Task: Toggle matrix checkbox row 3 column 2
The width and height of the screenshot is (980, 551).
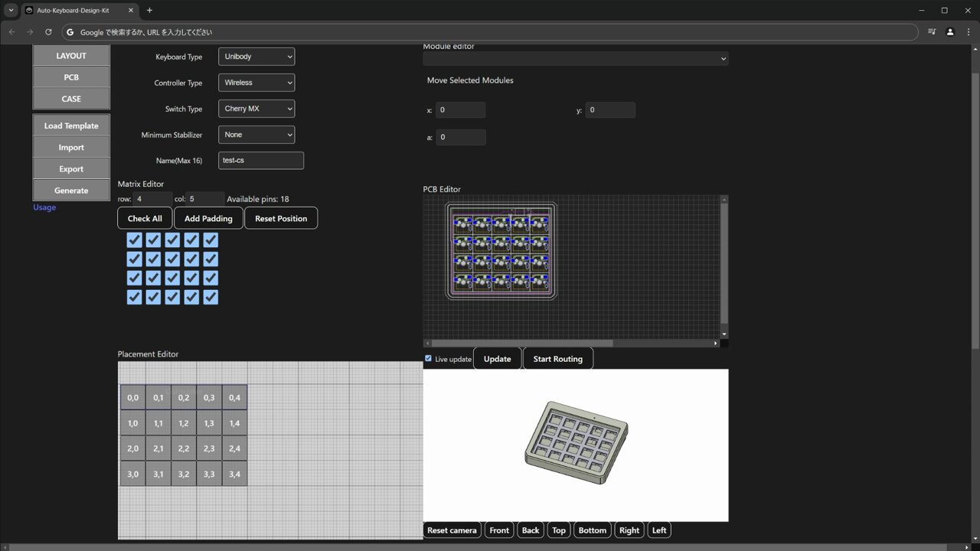Action: 153,278
